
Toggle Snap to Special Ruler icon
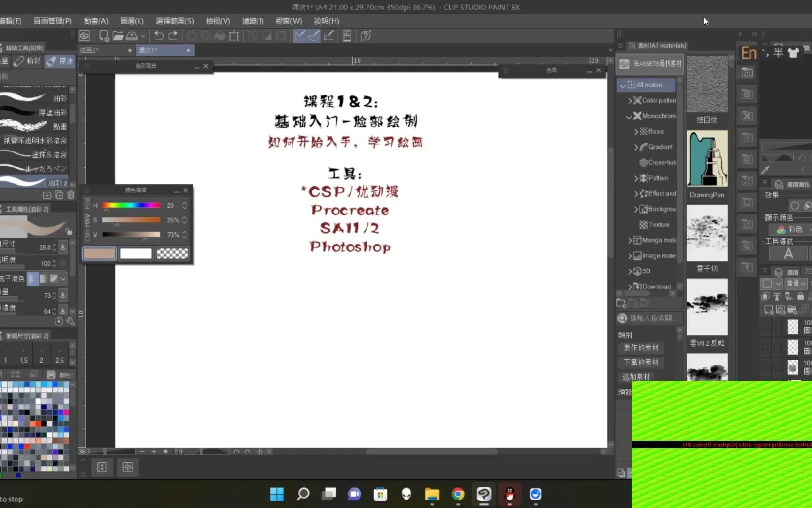pyautogui.click(x=314, y=36)
